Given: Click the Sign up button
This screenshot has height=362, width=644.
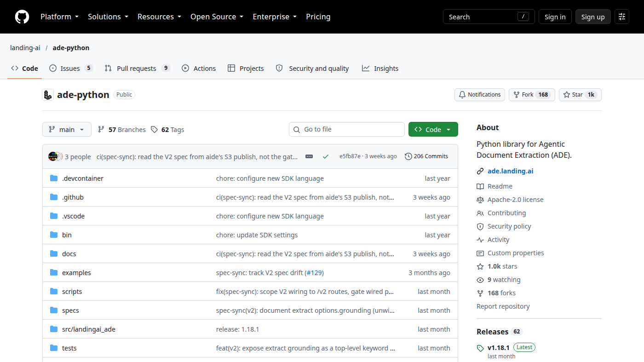Looking at the screenshot, I should click(593, 17).
